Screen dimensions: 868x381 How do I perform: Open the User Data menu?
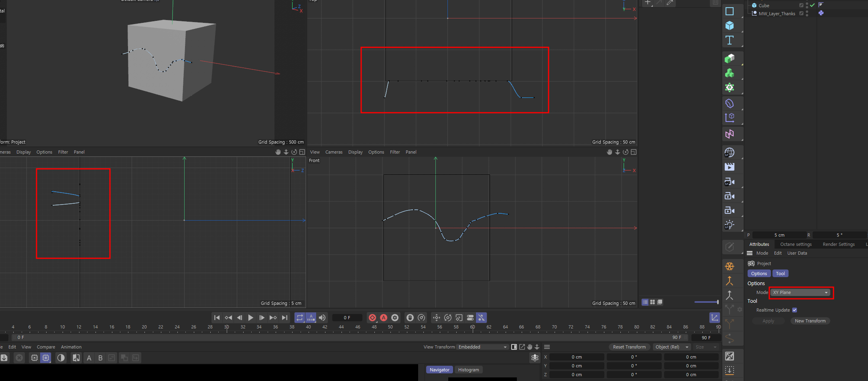click(797, 253)
